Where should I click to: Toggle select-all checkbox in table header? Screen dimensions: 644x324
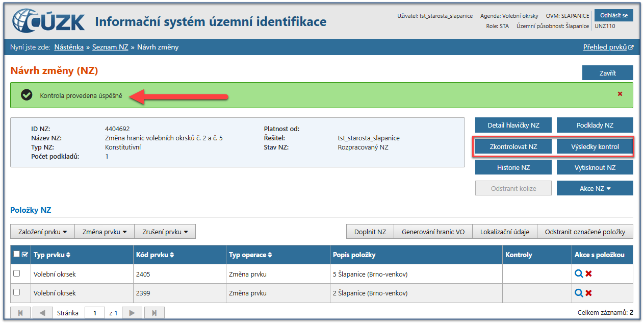[x=17, y=255]
